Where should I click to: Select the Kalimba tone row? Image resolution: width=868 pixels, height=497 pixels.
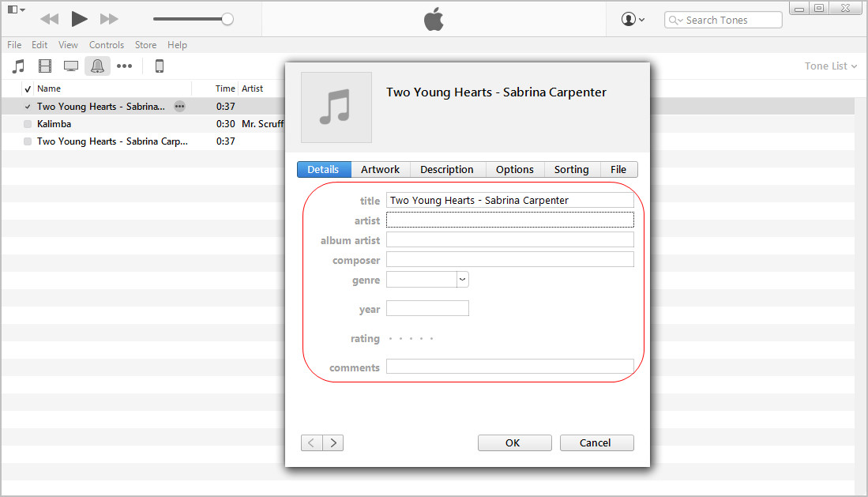(x=143, y=124)
